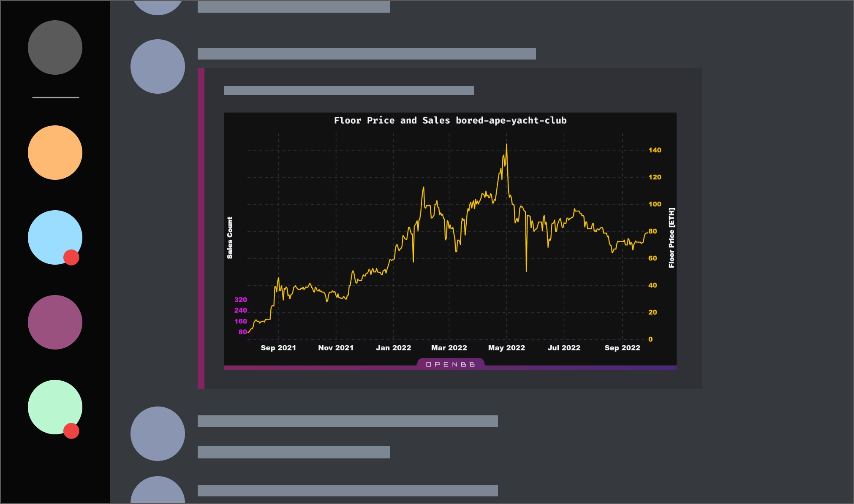Click chart title 'Floor Price and Sales bored-ape-yacht-club'
Viewport: 854px width, 504px height.
coord(450,120)
